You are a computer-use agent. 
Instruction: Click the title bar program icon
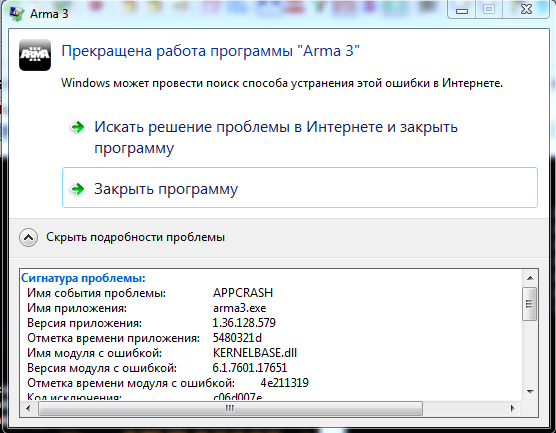[17, 14]
